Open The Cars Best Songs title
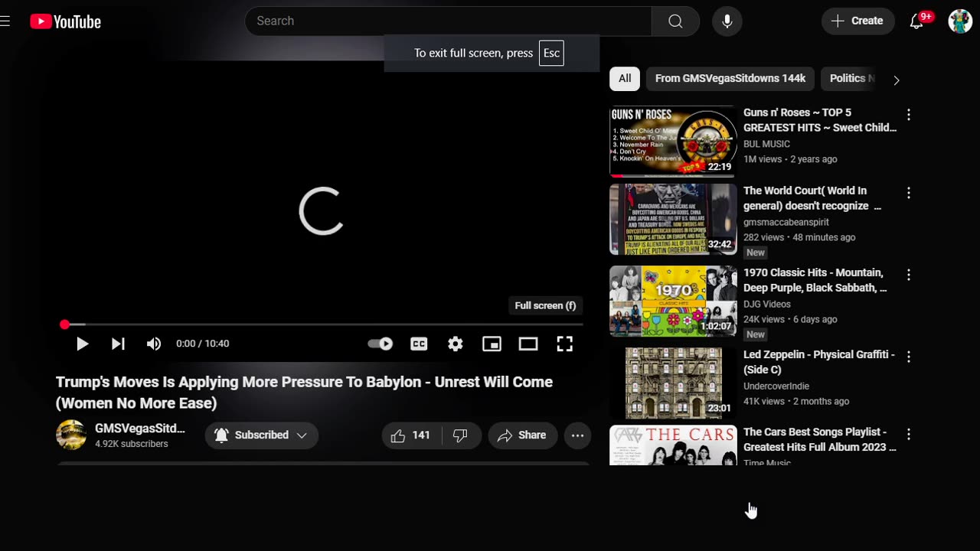Image resolution: width=980 pixels, height=551 pixels. tap(820, 439)
